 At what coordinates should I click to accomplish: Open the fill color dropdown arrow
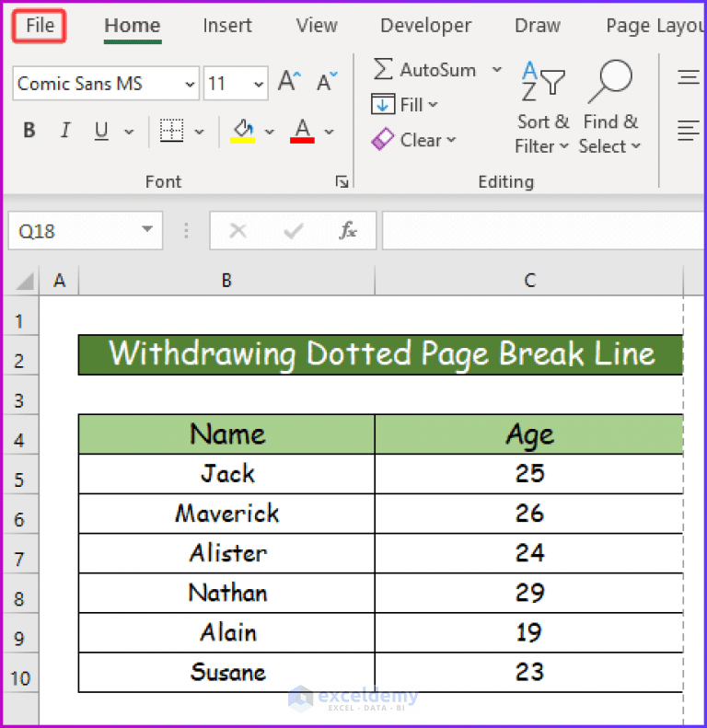tap(270, 132)
